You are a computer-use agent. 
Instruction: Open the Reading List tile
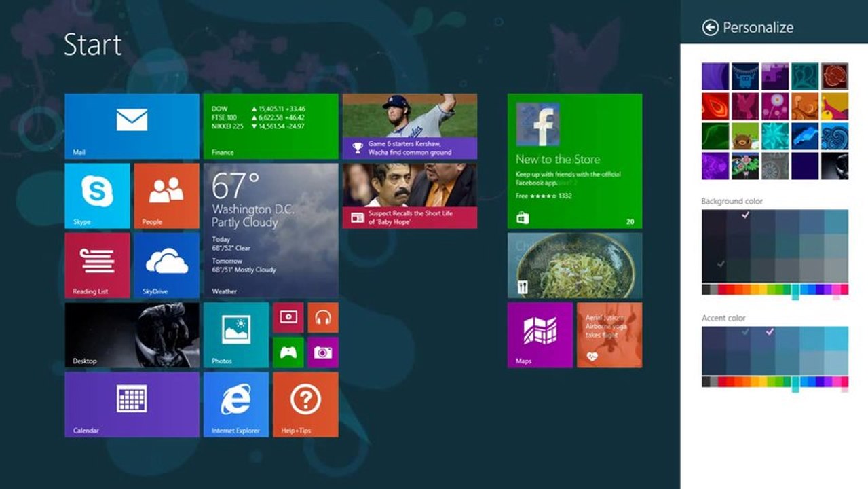[x=97, y=265]
